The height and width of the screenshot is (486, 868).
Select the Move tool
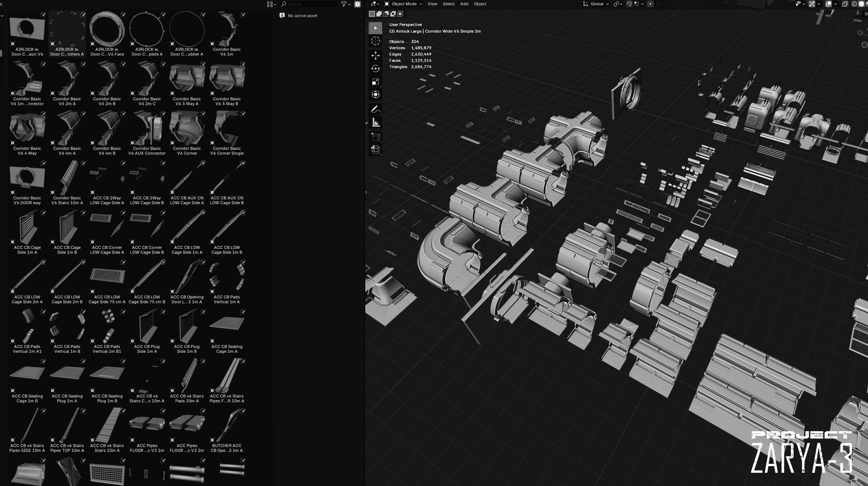[x=375, y=56]
